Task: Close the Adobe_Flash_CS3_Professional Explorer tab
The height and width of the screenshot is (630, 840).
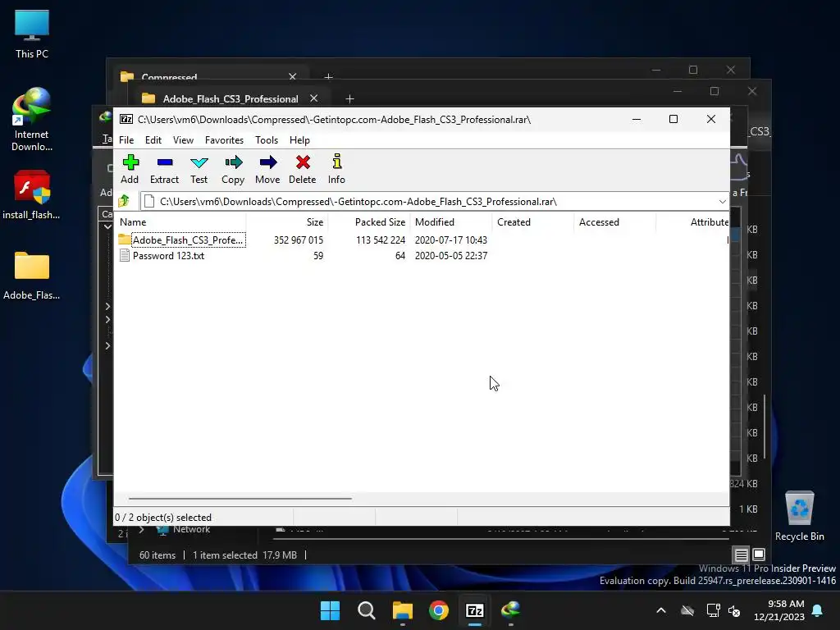Action: coord(314,98)
